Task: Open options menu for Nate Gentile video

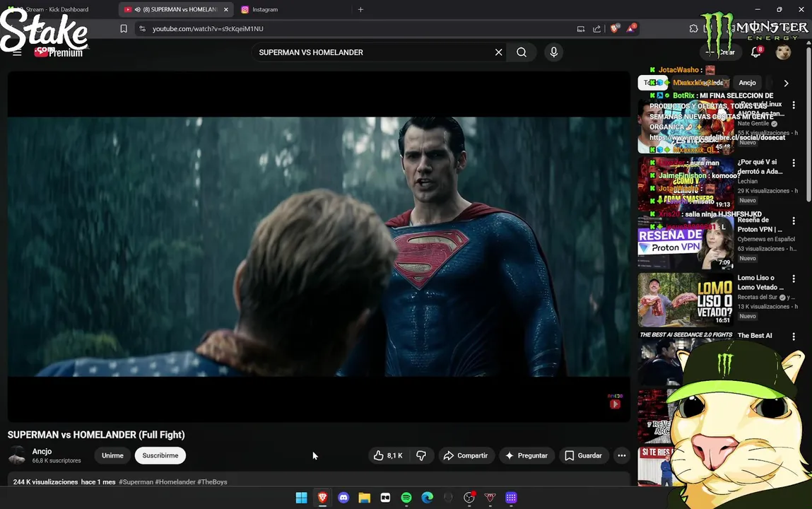Action: click(794, 105)
